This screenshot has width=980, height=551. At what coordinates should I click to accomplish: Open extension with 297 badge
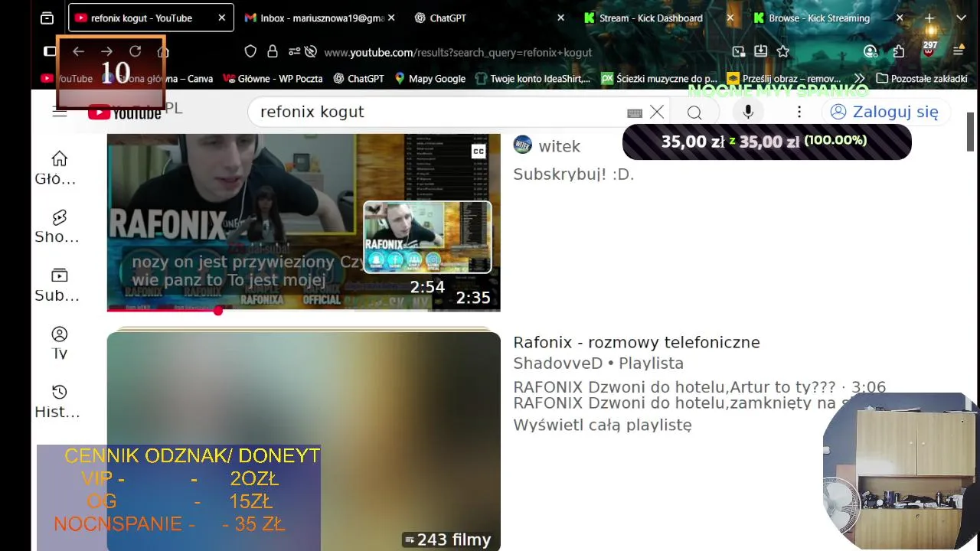click(x=929, y=50)
